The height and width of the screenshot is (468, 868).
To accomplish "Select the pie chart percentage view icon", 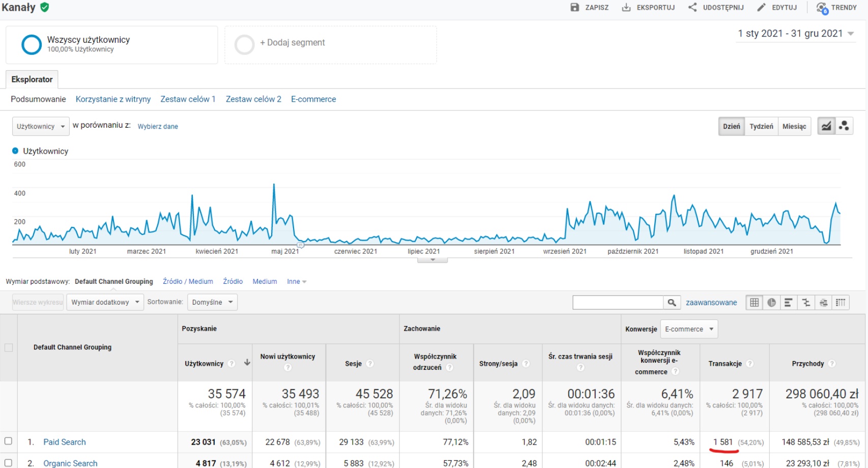I will pos(771,303).
